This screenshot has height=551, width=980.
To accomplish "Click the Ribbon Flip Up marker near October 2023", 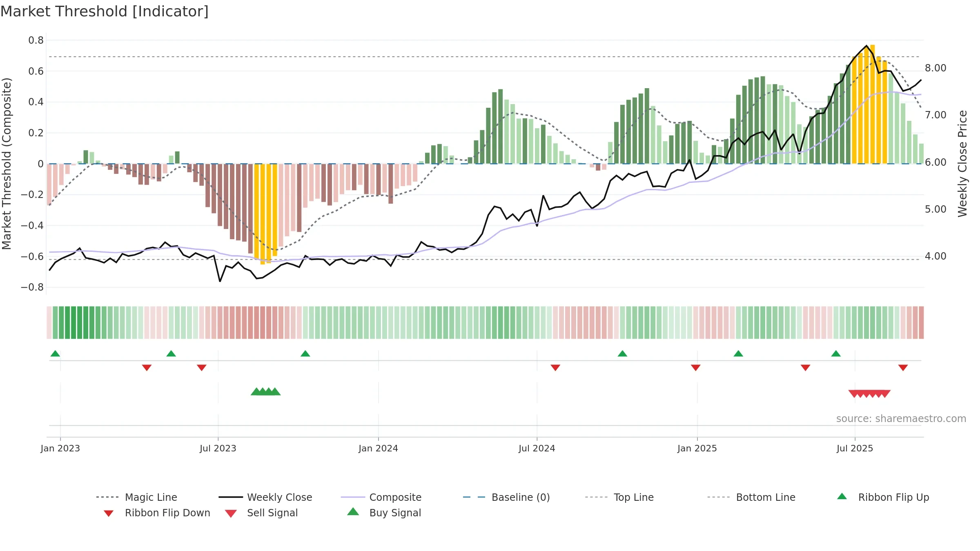I will [305, 353].
